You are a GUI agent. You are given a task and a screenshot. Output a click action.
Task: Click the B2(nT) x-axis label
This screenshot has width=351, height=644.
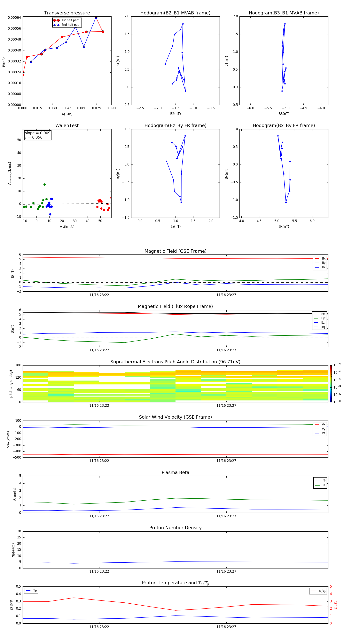pyautogui.click(x=175, y=114)
